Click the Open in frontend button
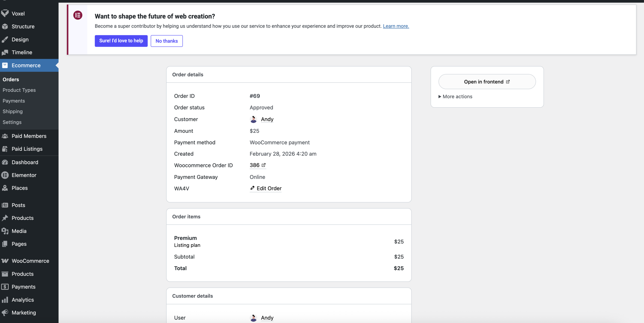This screenshot has height=323, width=644. (487, 82)
